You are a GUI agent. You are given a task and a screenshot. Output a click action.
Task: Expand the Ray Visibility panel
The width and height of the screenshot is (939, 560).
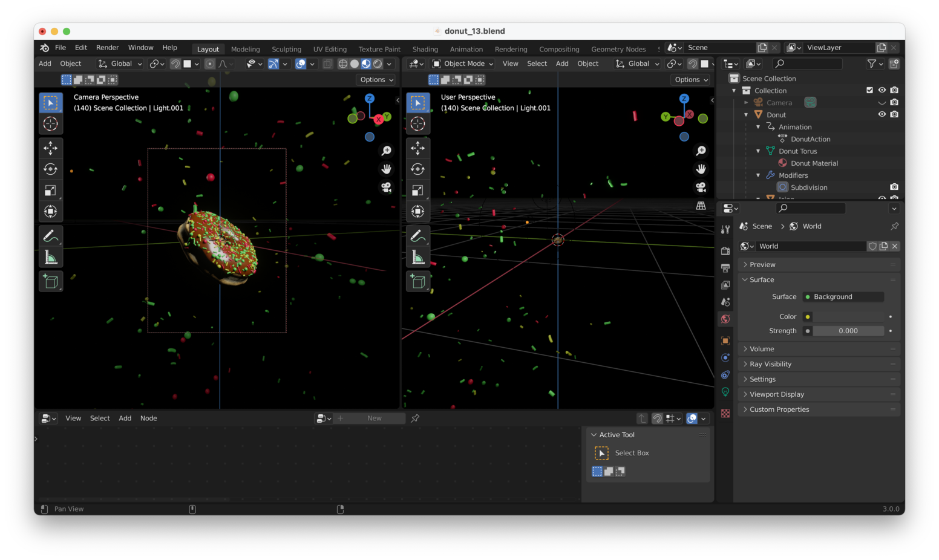point(770,364)
